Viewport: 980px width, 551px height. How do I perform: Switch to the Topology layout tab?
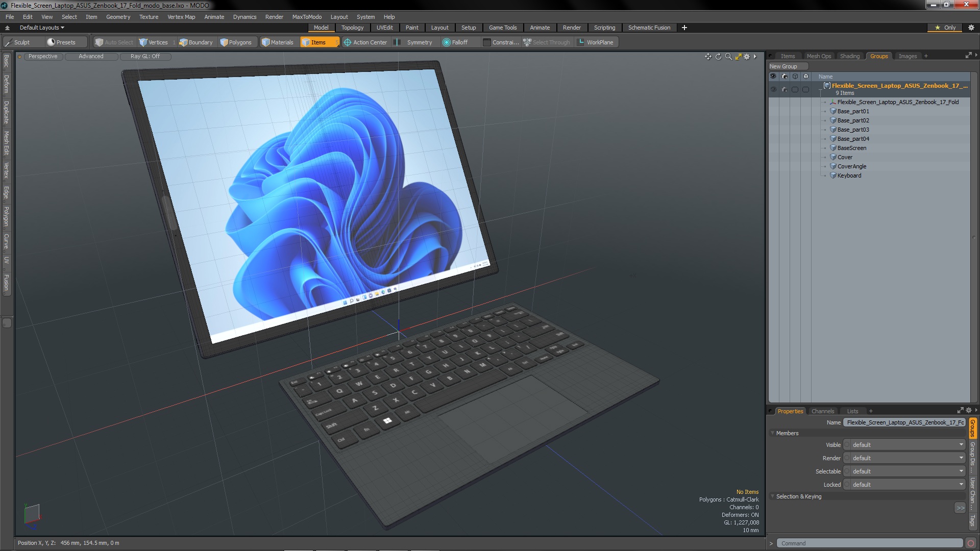[x=352, y=28]
